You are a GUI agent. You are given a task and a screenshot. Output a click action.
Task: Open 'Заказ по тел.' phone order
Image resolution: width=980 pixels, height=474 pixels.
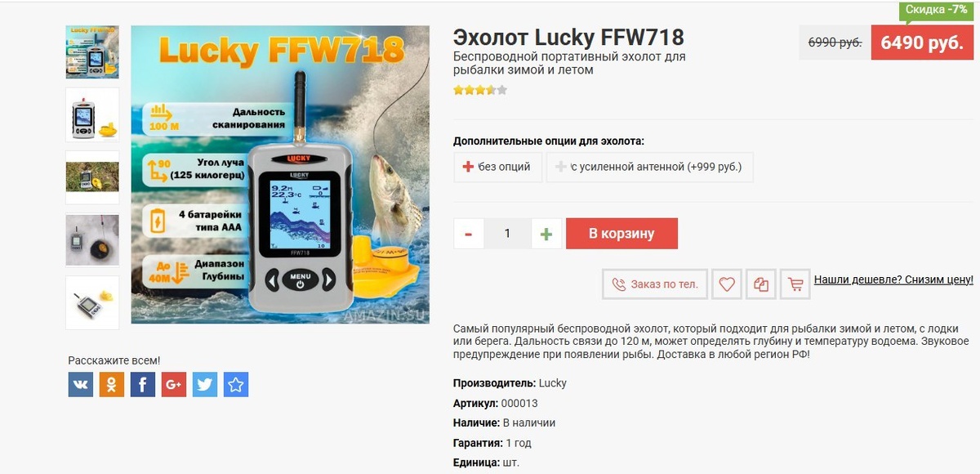[655, 284]
